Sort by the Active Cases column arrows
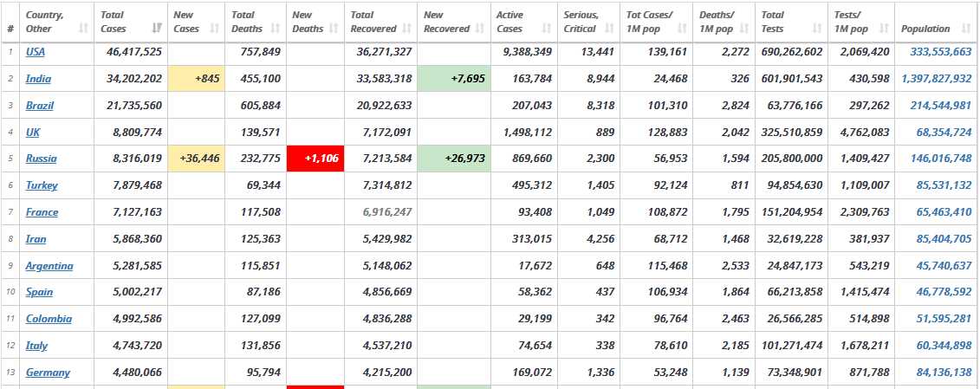Viewport: 980px width, 389px height. [x=547, y=29]
